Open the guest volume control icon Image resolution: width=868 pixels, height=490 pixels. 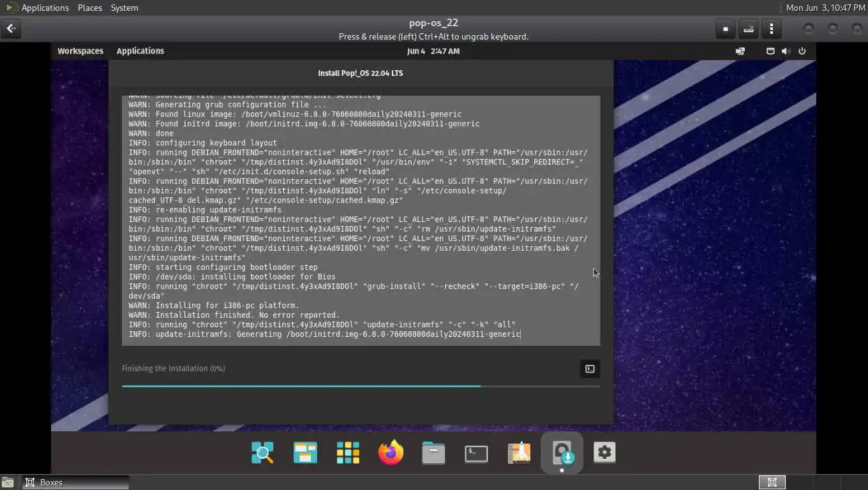(786, 51)
